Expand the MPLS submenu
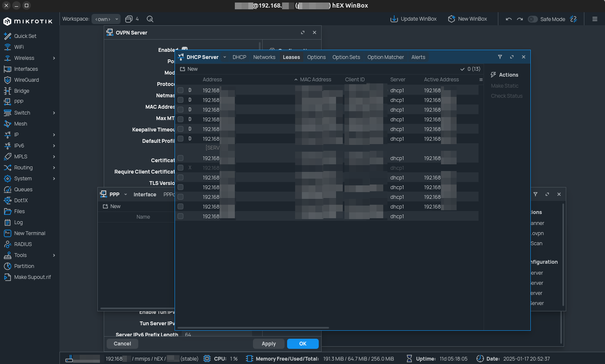This screenshot has height=364, width=605. click(54, 157)
